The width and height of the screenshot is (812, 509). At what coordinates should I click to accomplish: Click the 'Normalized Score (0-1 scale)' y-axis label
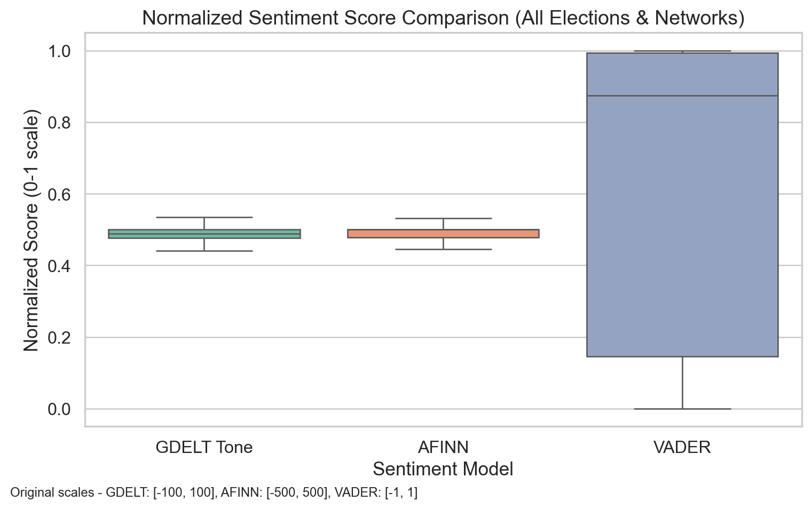(32, 230)
